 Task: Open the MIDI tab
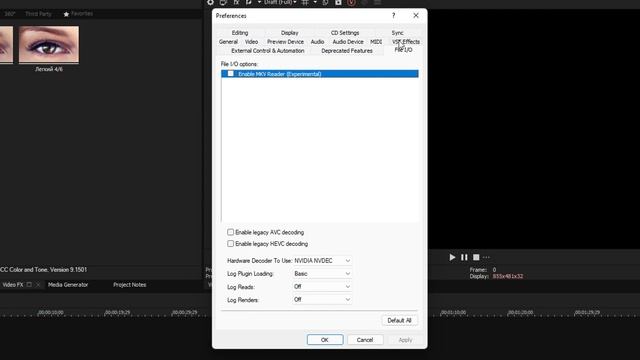[x=376, y=42]
